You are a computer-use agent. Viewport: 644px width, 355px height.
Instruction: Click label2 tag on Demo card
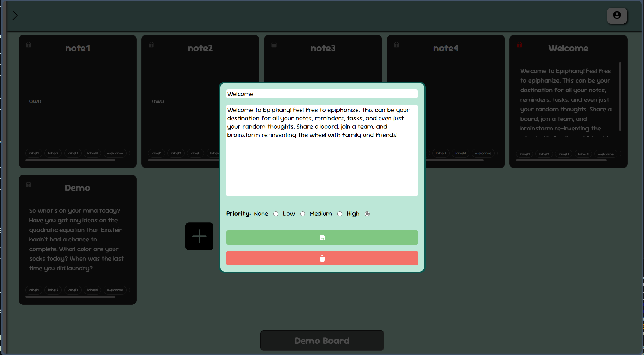pyautogui.click(x=53, y=290)
